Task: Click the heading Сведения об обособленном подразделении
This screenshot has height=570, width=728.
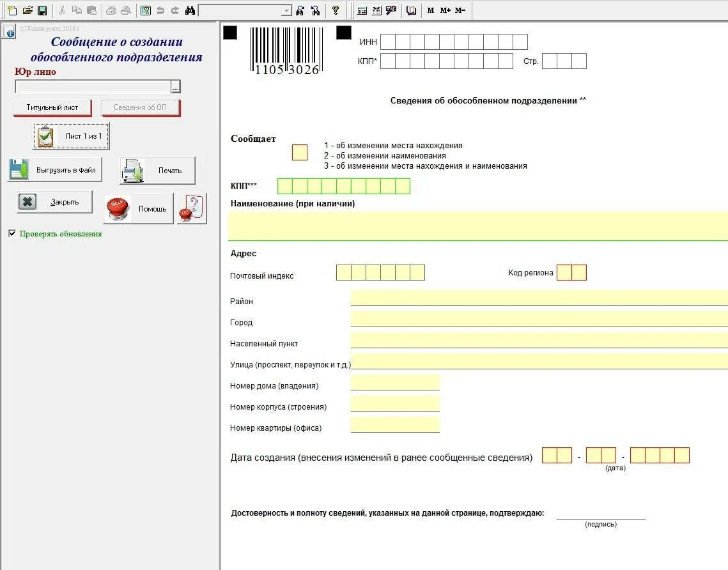Action: [488, 101]
